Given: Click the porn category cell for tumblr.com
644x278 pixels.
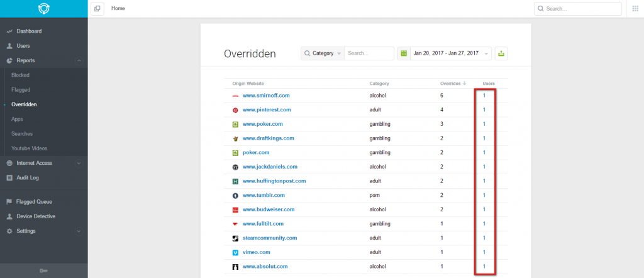Looking at the screenshot, I should coord(375,196).
